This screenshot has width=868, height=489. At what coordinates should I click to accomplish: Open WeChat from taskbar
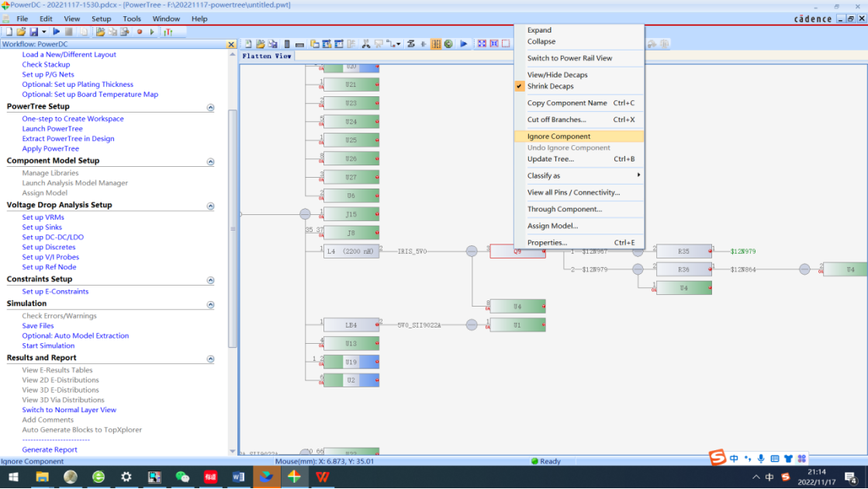182,477
